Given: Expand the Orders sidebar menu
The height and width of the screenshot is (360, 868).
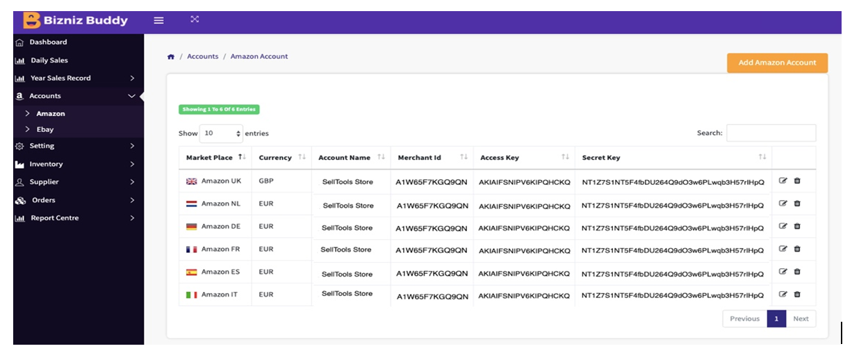Looking at the screenshot, I should (132, 200).
